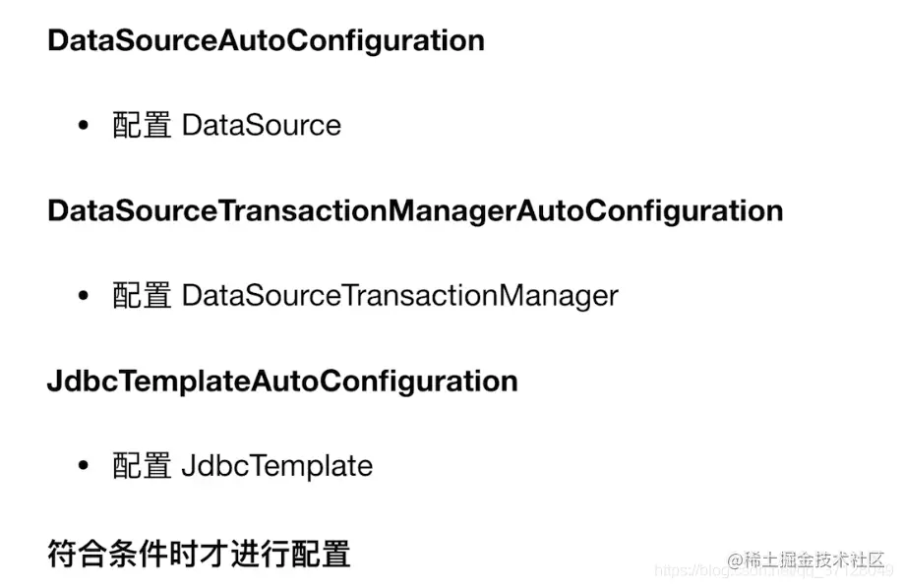Viewport: 903px width, 588px height.
Task: Click the non-bold DataSourceTransactionManager text
Action: point(399,296)
